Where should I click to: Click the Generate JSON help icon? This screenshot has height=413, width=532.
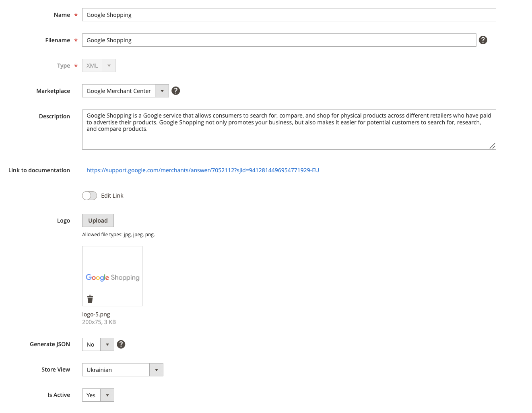(121, 344)
